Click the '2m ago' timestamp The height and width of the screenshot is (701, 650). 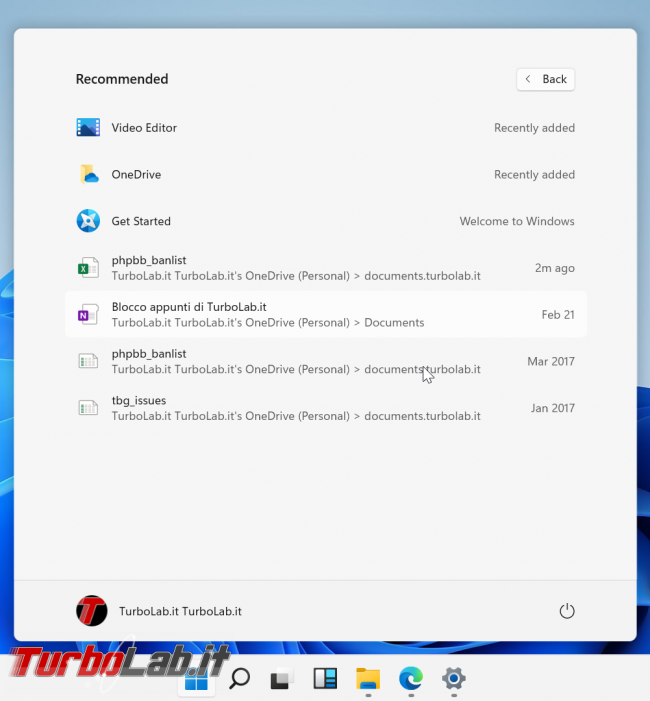tap(555, 268)
